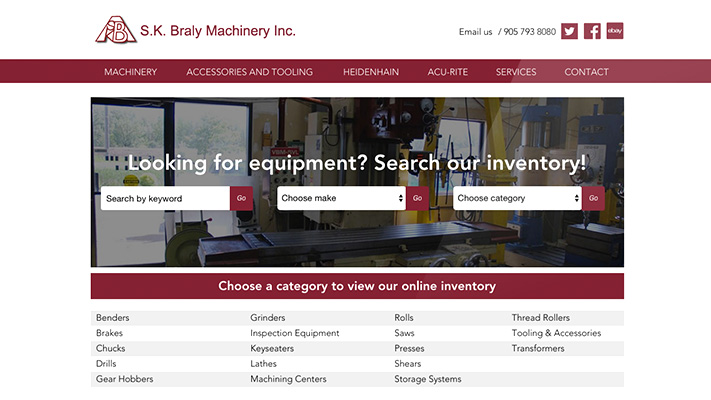This screenshot has height=400, width=711.
Task: Expand the Choose make dropdown
Action: 341,198
